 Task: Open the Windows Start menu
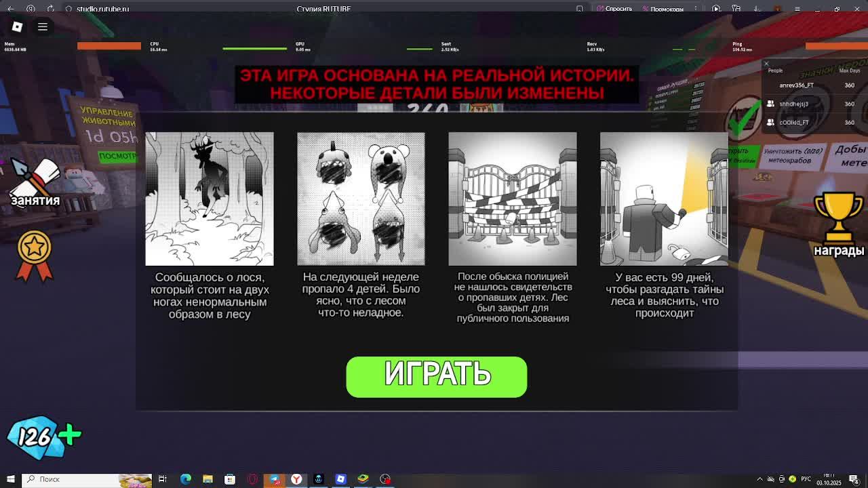tap(10, 479)
